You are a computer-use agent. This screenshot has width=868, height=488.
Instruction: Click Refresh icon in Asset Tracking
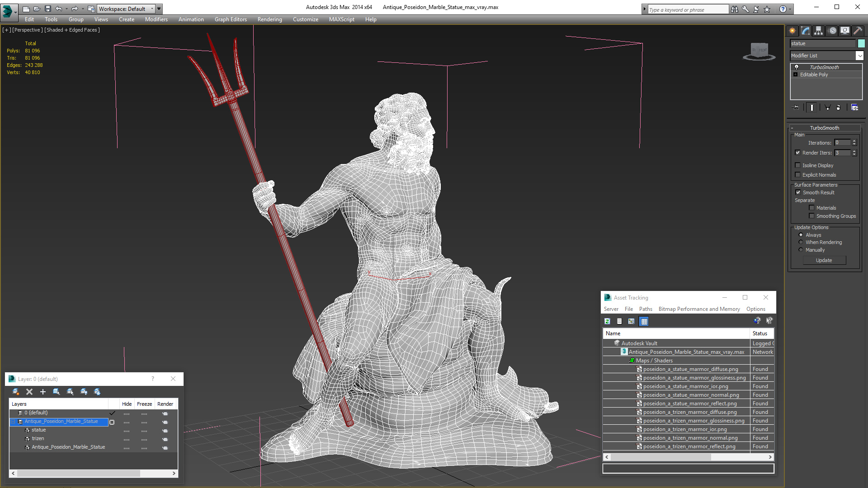point(607,321)
